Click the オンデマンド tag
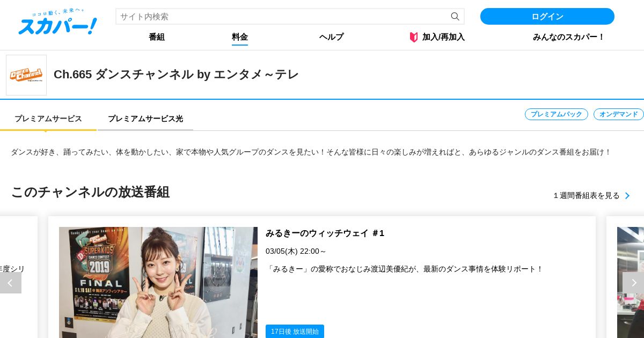The image size is (644, 338). [x=619, y=114]
